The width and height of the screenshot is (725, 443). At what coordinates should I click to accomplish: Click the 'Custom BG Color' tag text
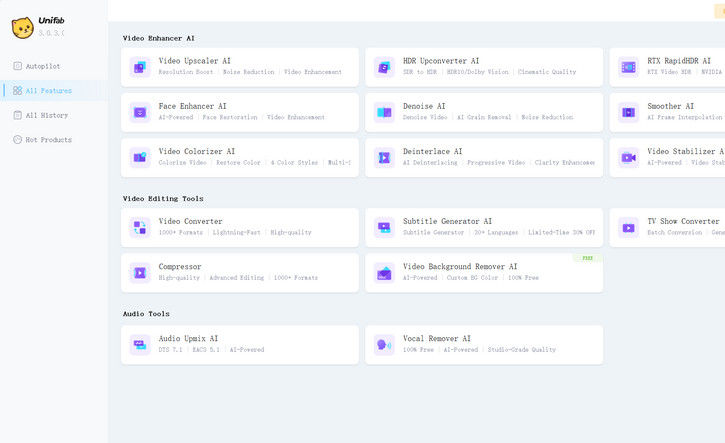point(472,278)
